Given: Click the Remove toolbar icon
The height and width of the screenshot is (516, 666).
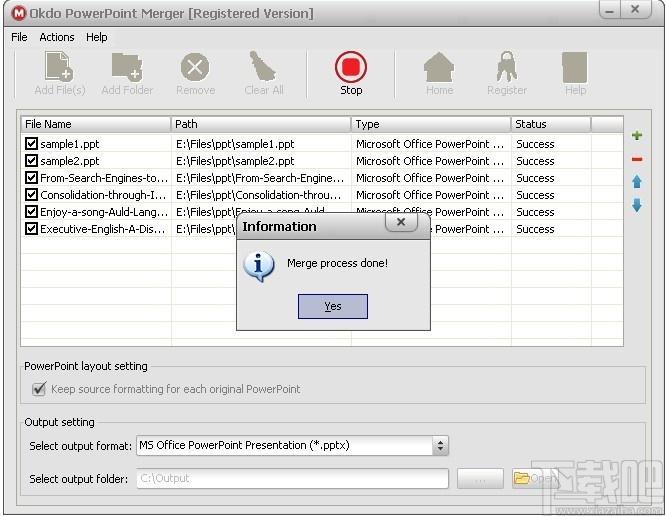Looking at the screenshot, I should (195, 67).
